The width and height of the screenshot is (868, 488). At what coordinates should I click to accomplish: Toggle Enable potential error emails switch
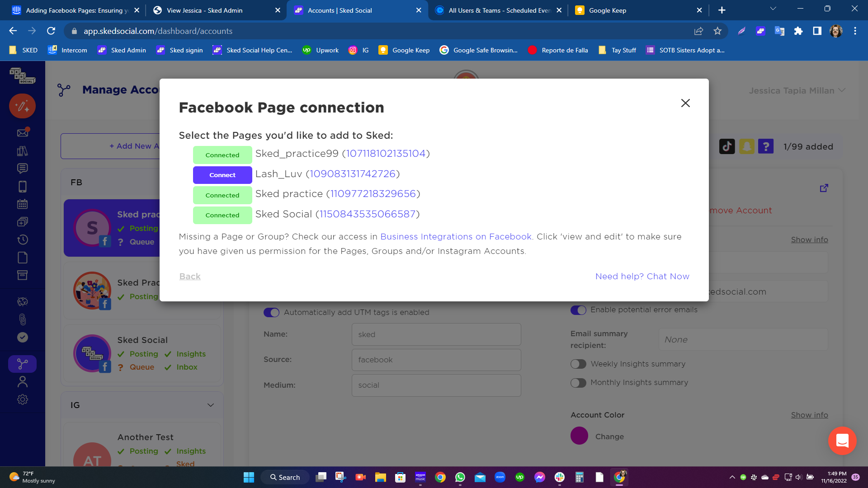578,310
